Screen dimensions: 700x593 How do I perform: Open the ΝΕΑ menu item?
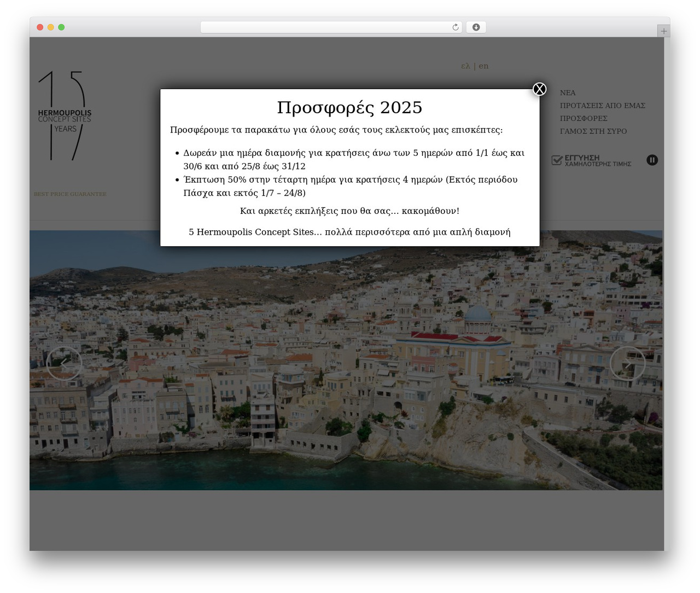[x=568, y=93]
